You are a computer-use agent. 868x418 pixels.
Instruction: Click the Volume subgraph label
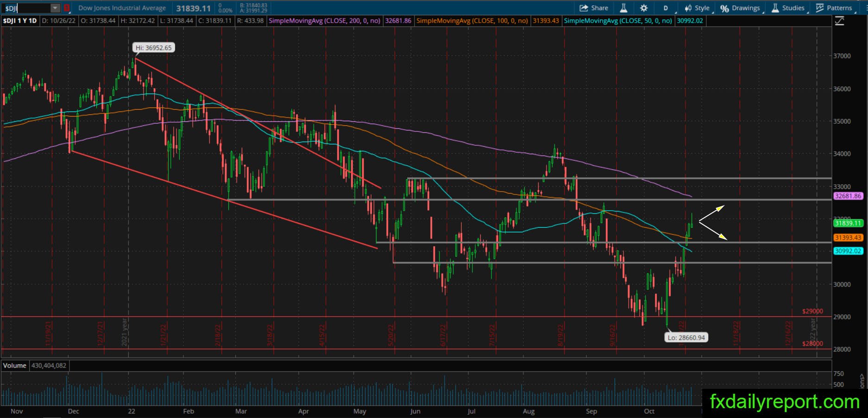point(15,366)
